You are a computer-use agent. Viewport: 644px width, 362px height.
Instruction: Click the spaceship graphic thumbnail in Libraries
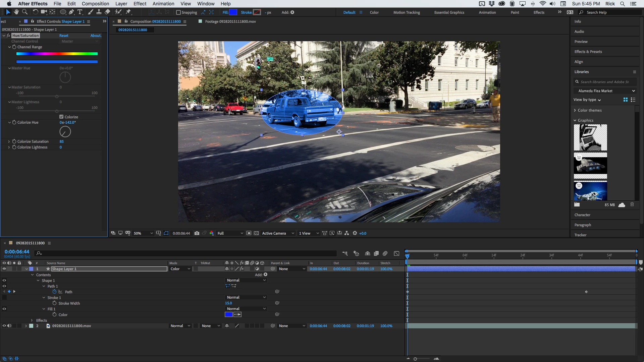click(590, 166)
